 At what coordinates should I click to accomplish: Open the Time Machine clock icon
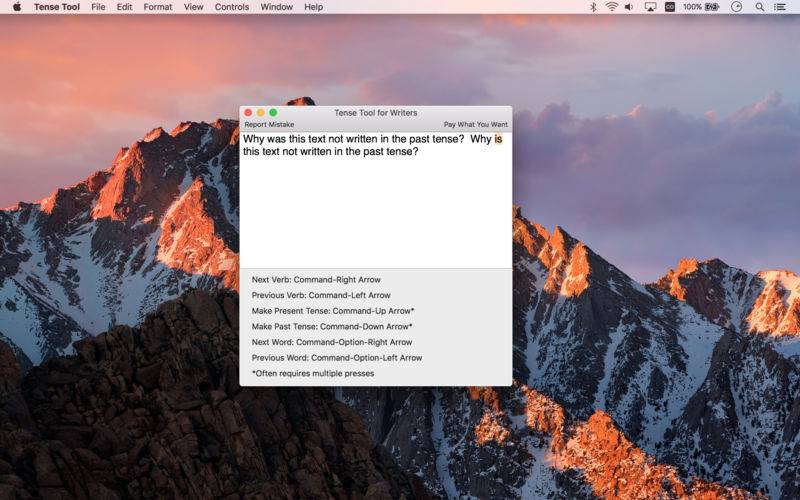point(736,7)
